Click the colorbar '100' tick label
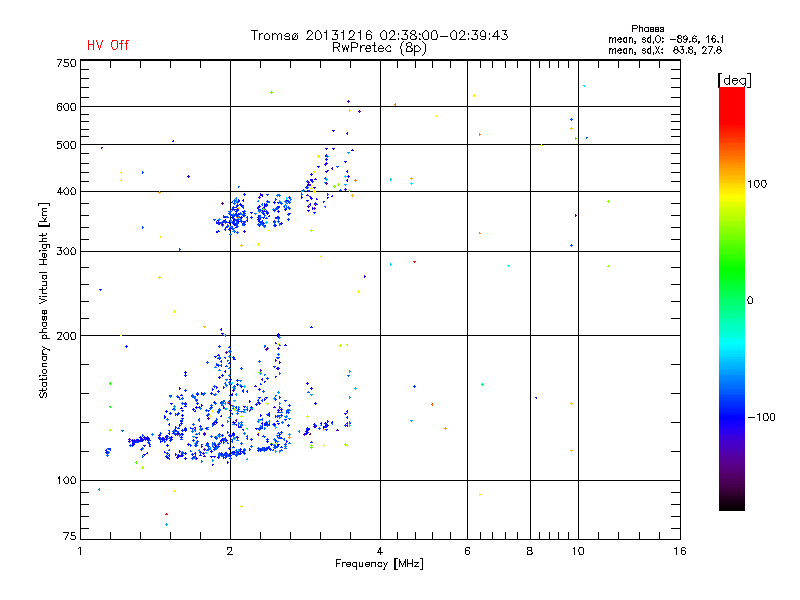 tap(757, 184)
